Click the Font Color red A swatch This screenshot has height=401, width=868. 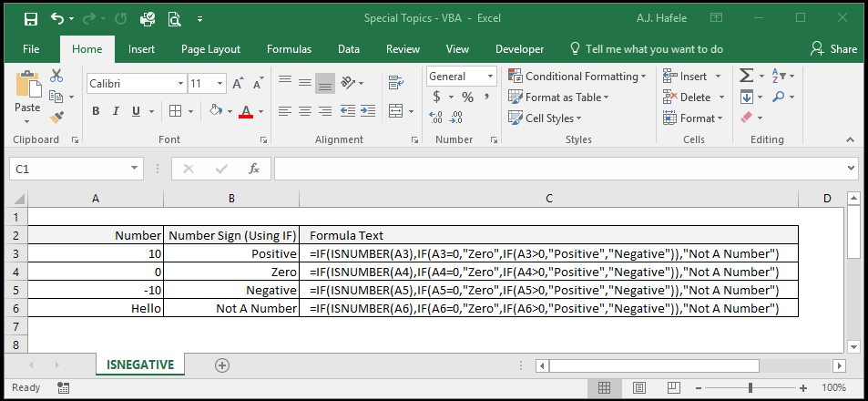(246, 111)
